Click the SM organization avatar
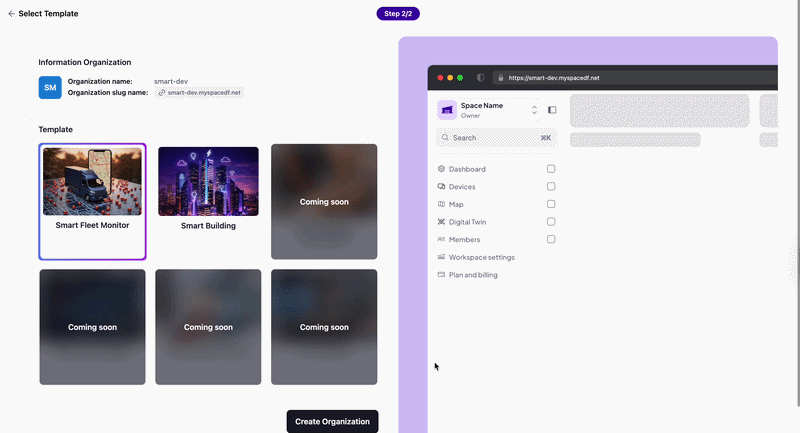Image resolution: width=800 pixels, height=433 pixels. 50,87
